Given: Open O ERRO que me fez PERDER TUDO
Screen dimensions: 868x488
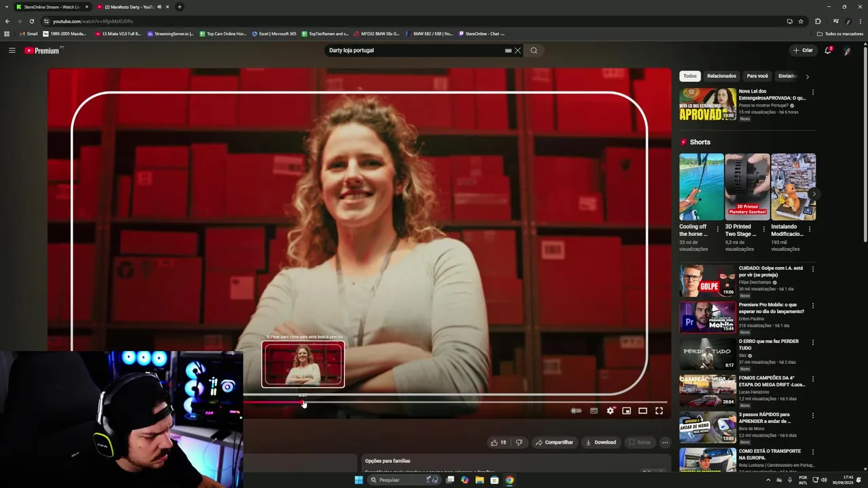Looking at the screenshot, I should click(x=708, y=354).
